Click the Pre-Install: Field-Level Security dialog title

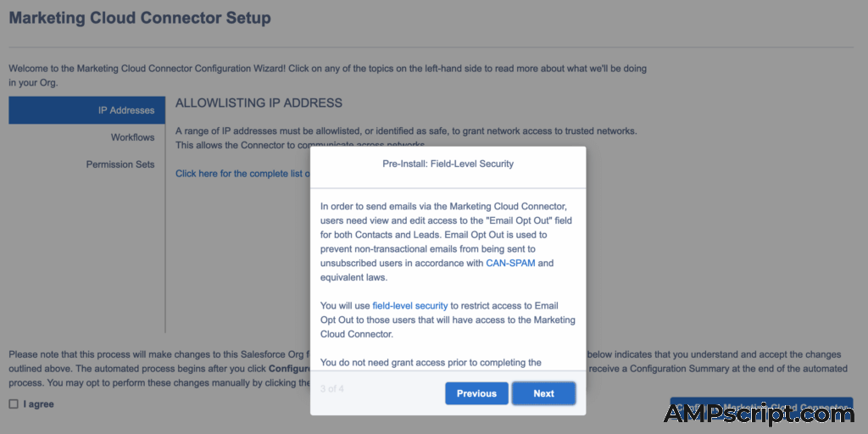[x=448, y=164]
